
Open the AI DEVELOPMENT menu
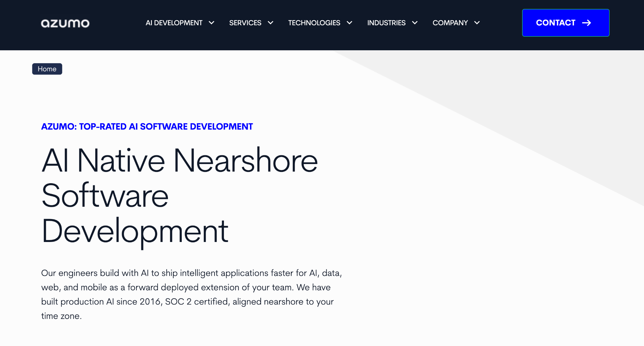(x=174, y=23)
